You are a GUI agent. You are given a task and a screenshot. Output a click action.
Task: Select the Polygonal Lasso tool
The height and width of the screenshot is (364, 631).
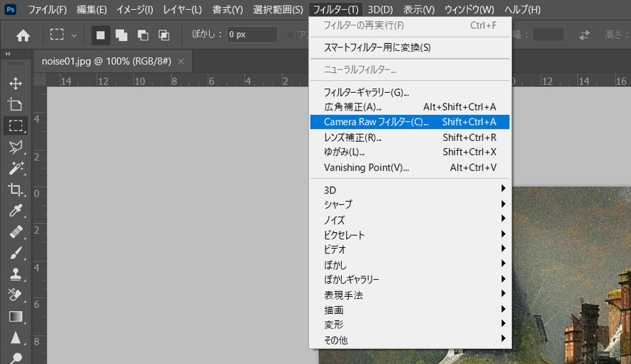tap(16, 147)
